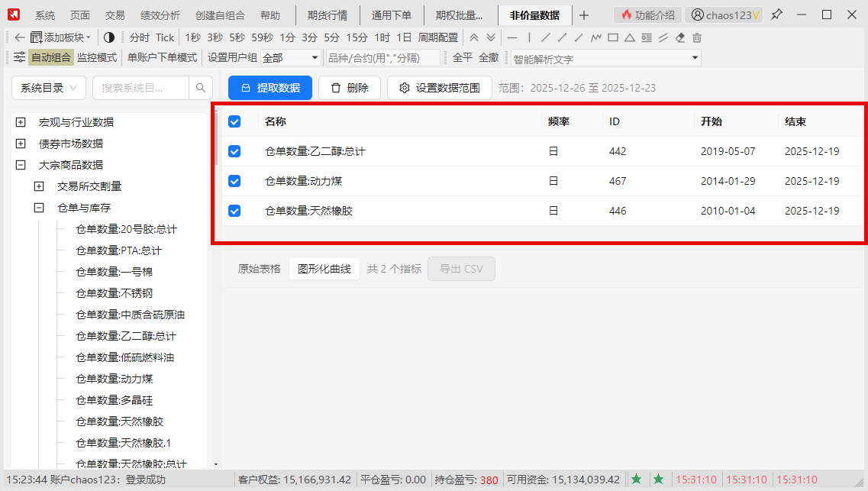868x491 pixels.
Task: Pin the window with the pushpin icon
Action: (776, 15)
